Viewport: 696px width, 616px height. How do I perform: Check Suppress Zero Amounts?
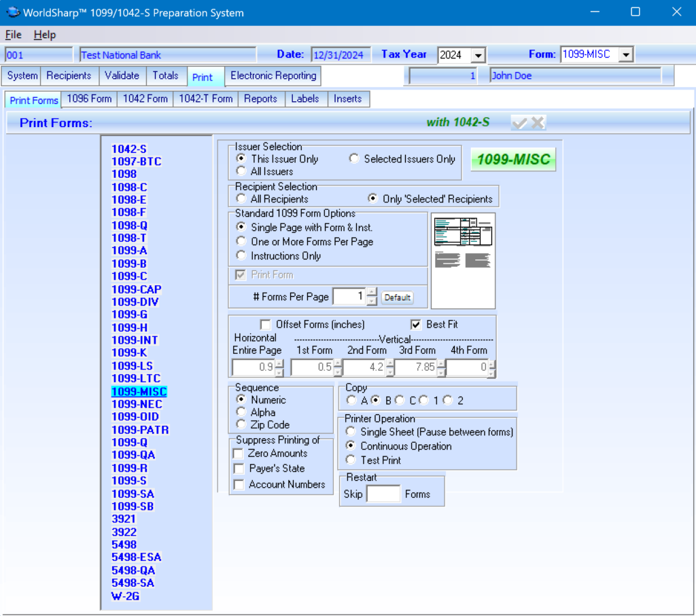pos(239,453)
